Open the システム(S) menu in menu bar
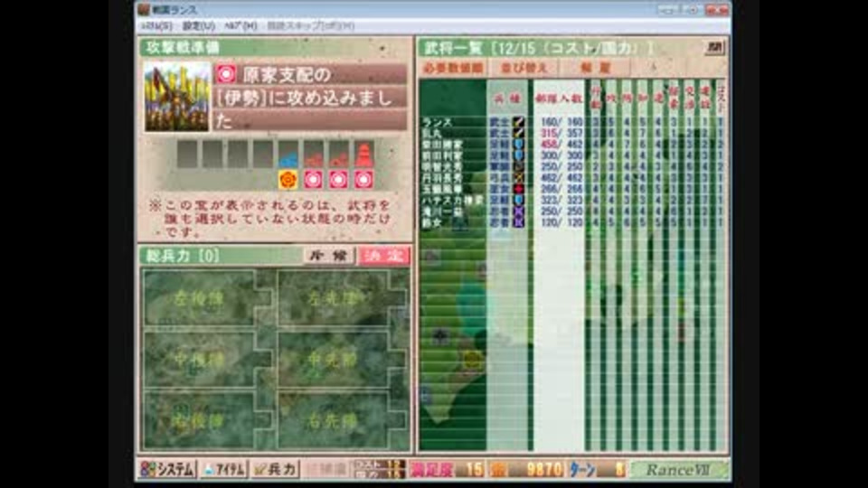Screen dimensions: 868x488 coord(156,26)
